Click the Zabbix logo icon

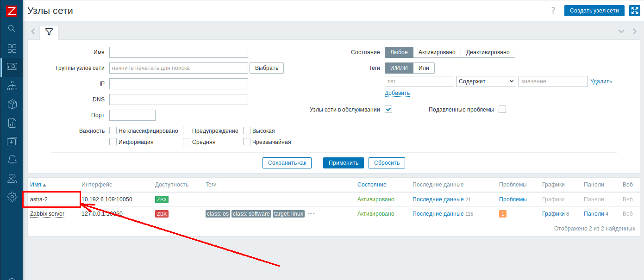[12, 11]
